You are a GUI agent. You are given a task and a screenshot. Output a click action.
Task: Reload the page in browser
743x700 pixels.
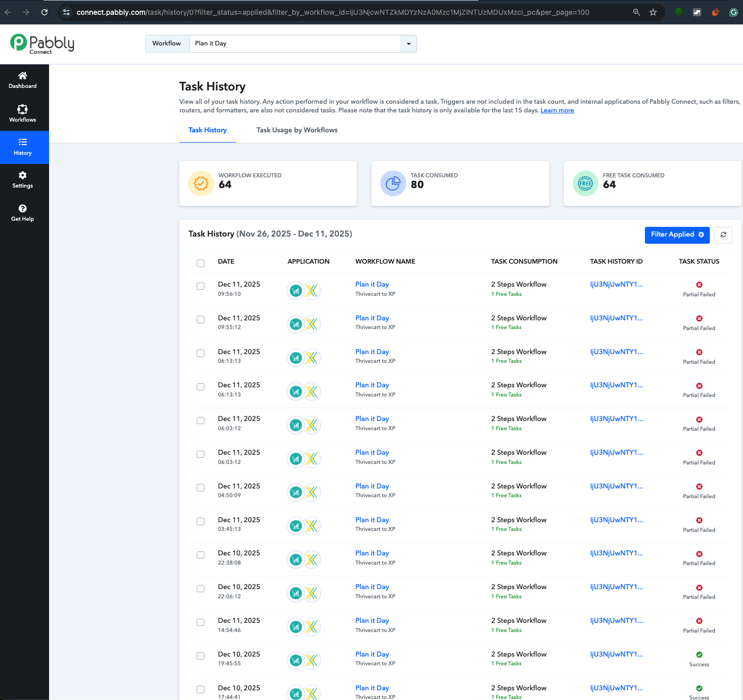(x=44, y=12)
